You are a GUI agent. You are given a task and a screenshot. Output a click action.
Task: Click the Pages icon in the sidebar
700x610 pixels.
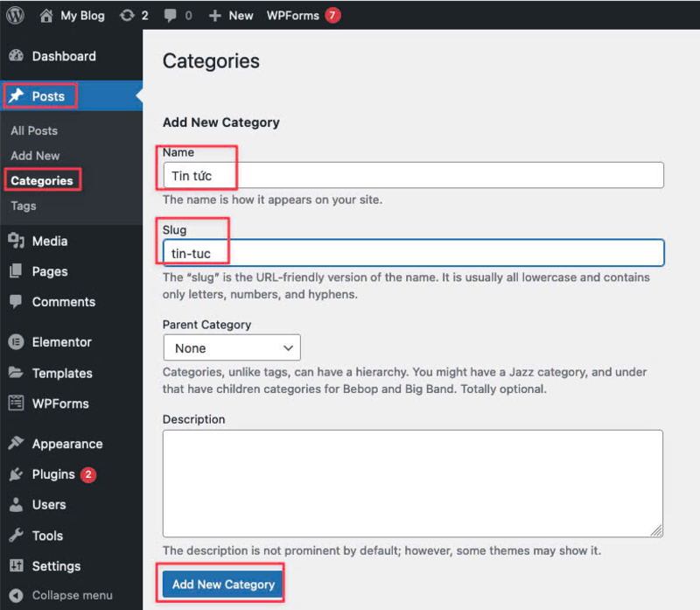pyautogui.click(x=18, y=271)
